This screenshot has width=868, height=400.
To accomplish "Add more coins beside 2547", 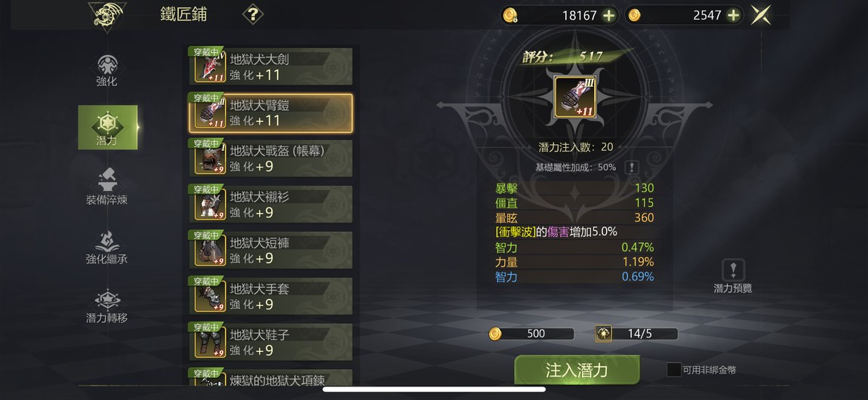I will [734, 16].
